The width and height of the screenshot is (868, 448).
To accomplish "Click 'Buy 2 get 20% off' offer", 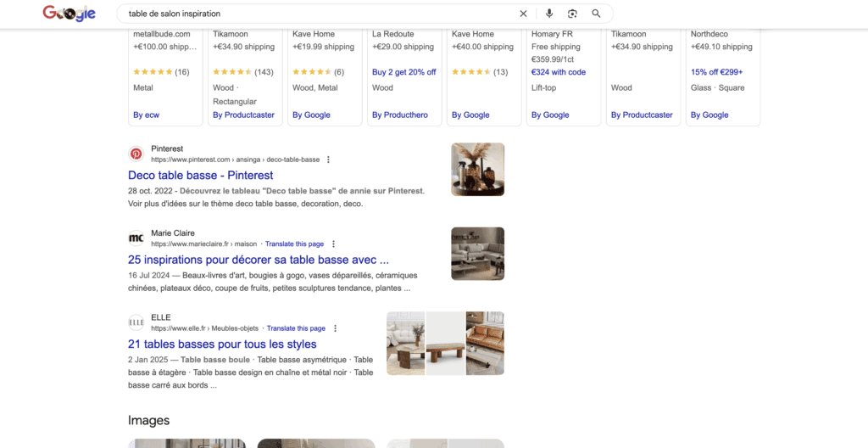I will point(404,72).
